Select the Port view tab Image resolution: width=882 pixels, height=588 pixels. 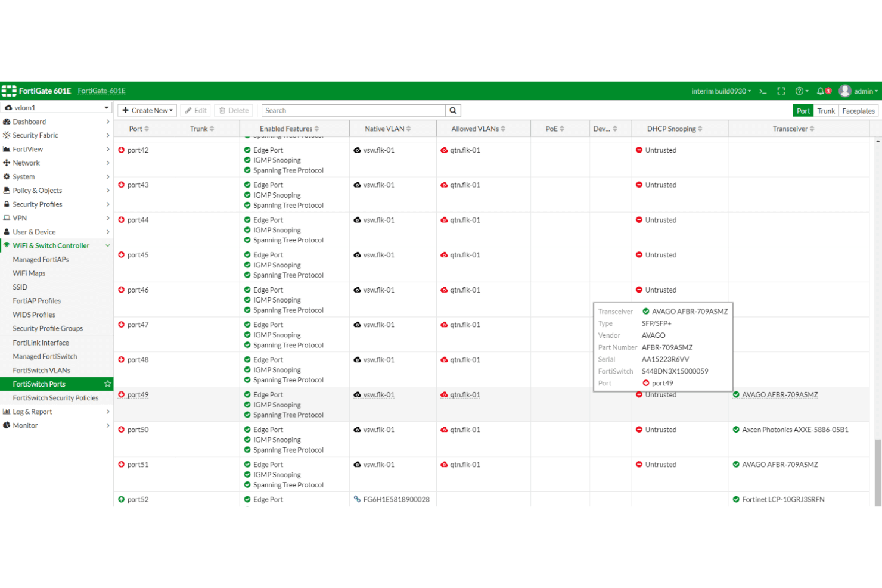pyautogui.click(x=803, y=111)
